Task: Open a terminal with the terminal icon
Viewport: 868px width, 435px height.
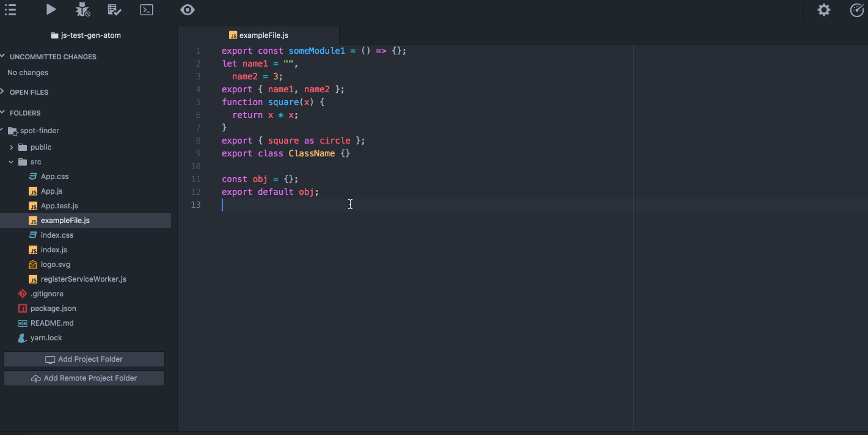Action: coord(146,10)
